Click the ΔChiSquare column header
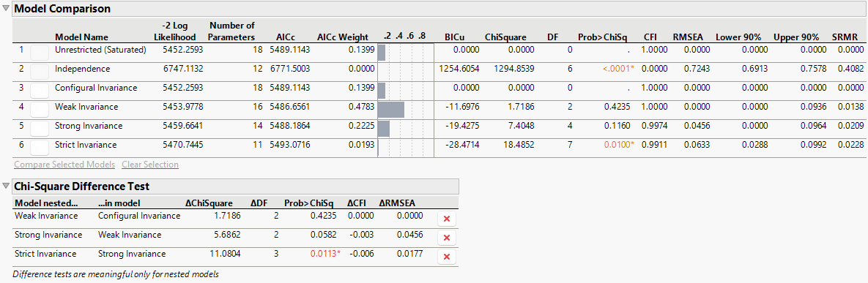The image size is (868, 283). [209, 203]
